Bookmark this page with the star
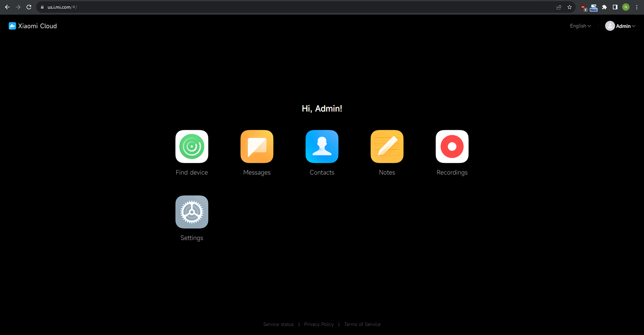The image size is (644, 335). pos(570,7)
